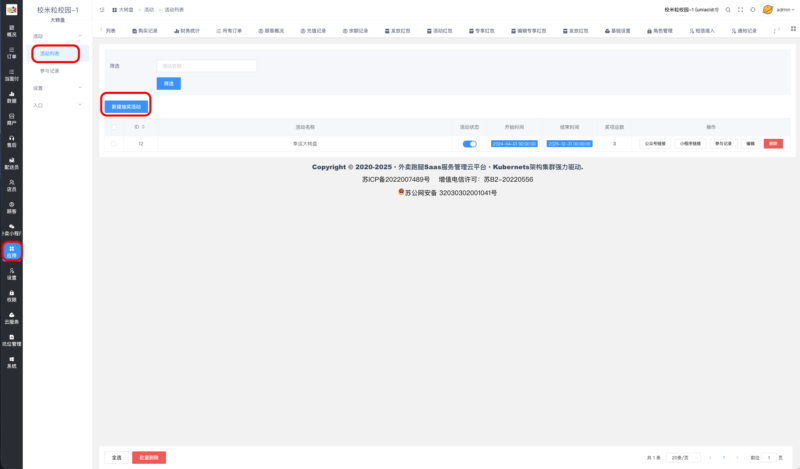
Task: Click the sidebar collapse icon beside breadcrumb
Action: (103, 9)
